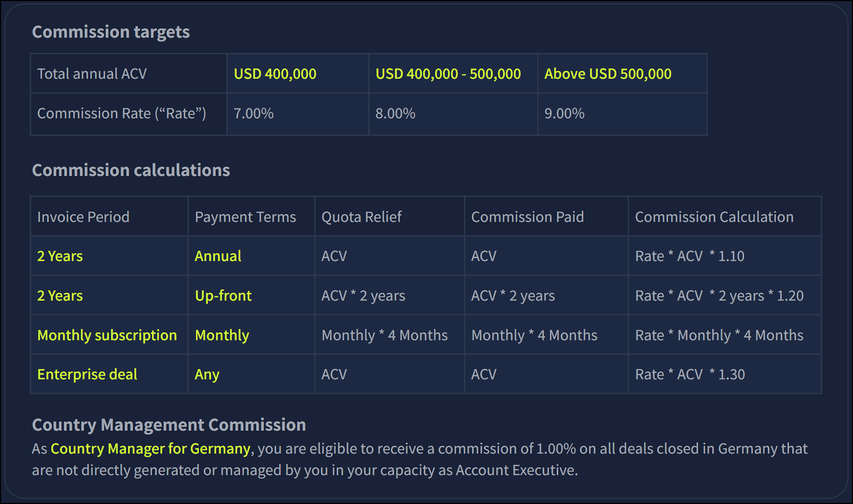853x504 pixels.
Task: Select the Commission targets heading
Action: (111, 32)
